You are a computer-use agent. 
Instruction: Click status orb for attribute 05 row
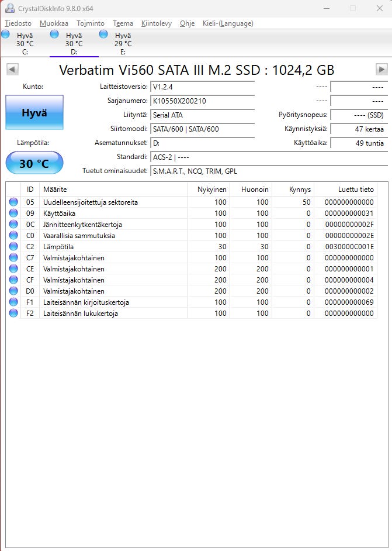(13, 202)
